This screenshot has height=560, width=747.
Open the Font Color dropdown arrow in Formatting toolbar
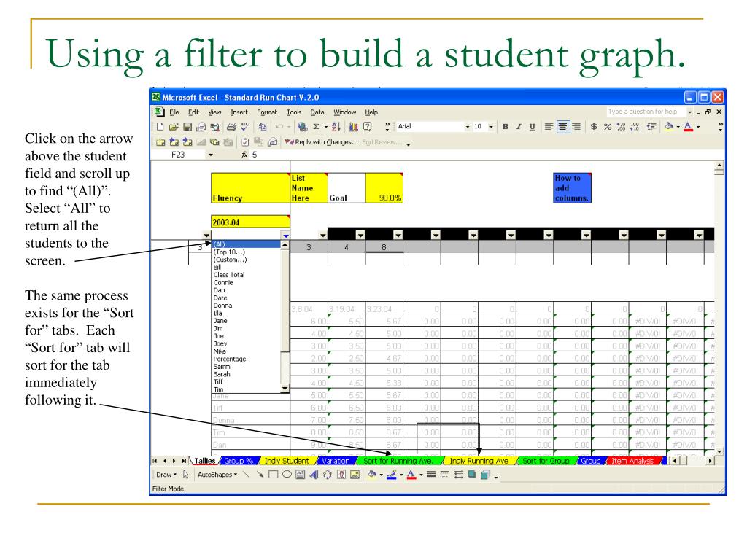[x=698, y=127]
